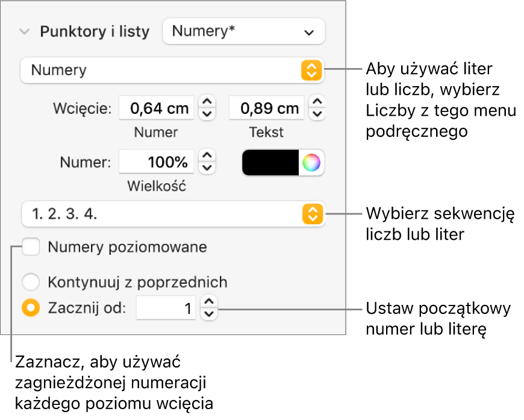Open the Numery list type popup menu
524x420 pixels.
(x=172, y=71)
